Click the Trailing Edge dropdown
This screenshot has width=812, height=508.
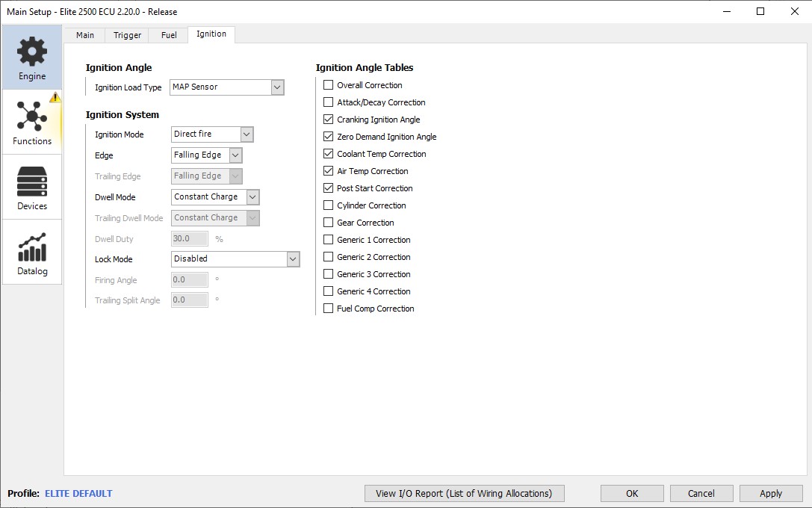coord(207,176)
